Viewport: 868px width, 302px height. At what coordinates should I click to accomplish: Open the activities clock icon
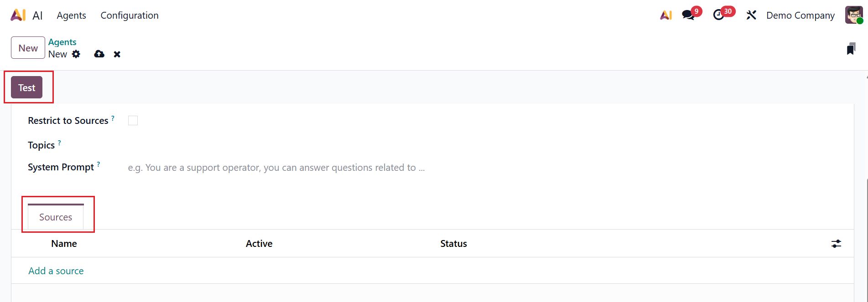(719, 15)
